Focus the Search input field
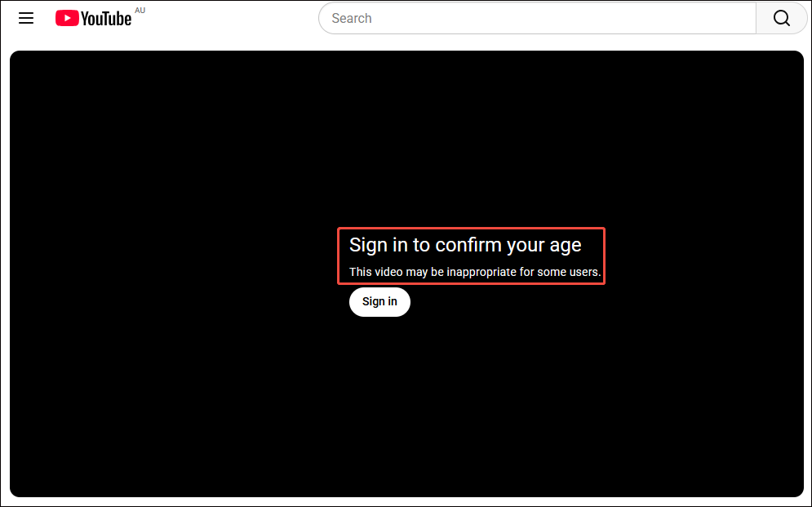This screenshot has height=507, width=812. [537, 18]
